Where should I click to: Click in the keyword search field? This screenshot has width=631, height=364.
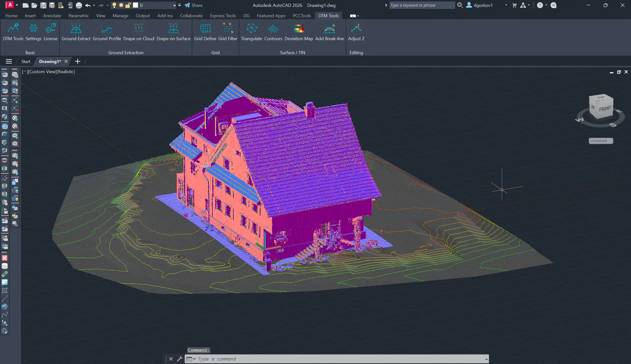click(x=422, y=5)
